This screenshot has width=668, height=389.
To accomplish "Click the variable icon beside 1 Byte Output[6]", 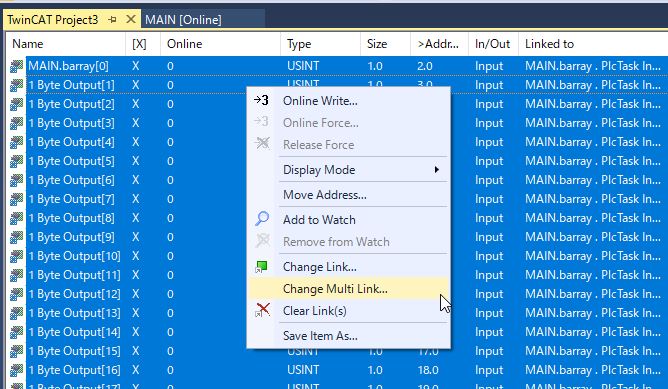I will point(16,180).
